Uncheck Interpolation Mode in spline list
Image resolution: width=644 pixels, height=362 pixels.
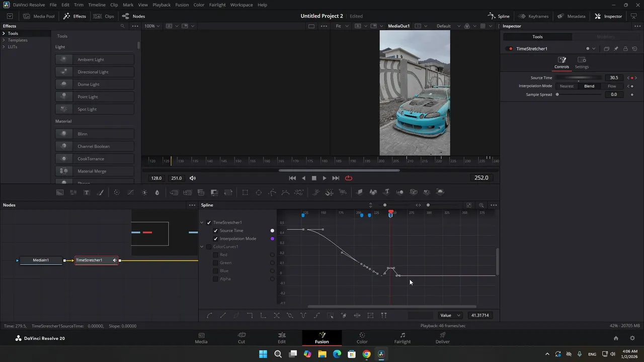[x=216, y=239]
